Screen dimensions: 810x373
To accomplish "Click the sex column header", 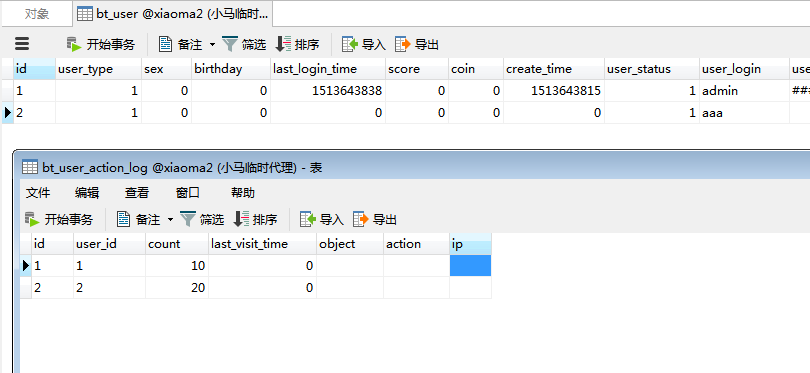I will pyautogui.click(x=166, y=69).
